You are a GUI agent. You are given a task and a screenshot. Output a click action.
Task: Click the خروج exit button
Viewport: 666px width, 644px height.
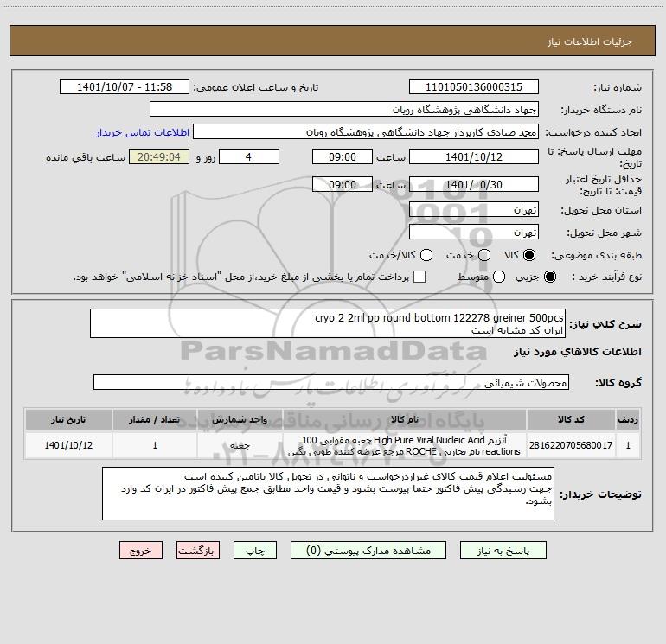click(x=141, y=551)
